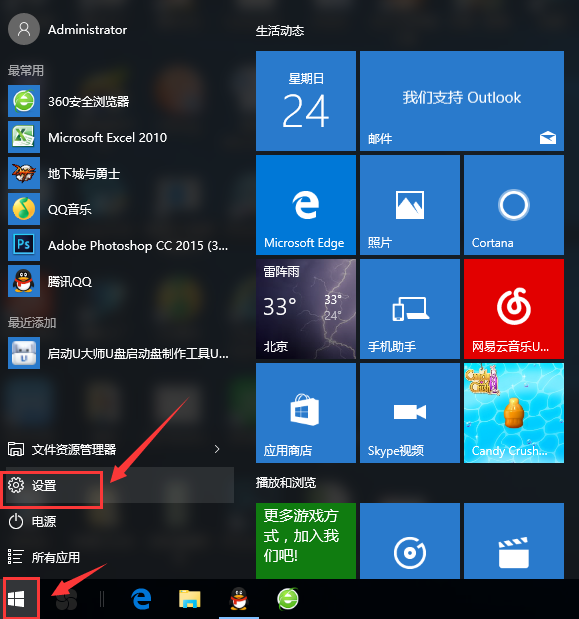Open the 照片 tile
This screenshot has height=619, width=579.
[410, 205]
